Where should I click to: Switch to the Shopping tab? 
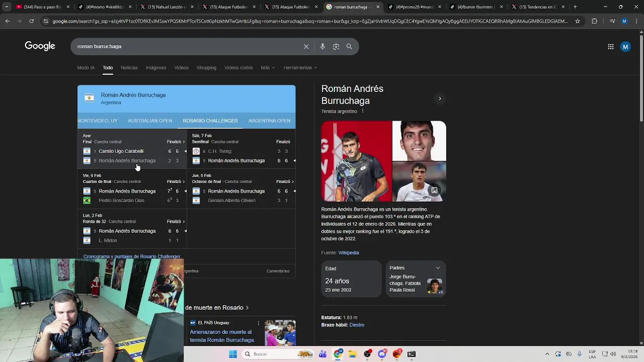pos(206,67)
